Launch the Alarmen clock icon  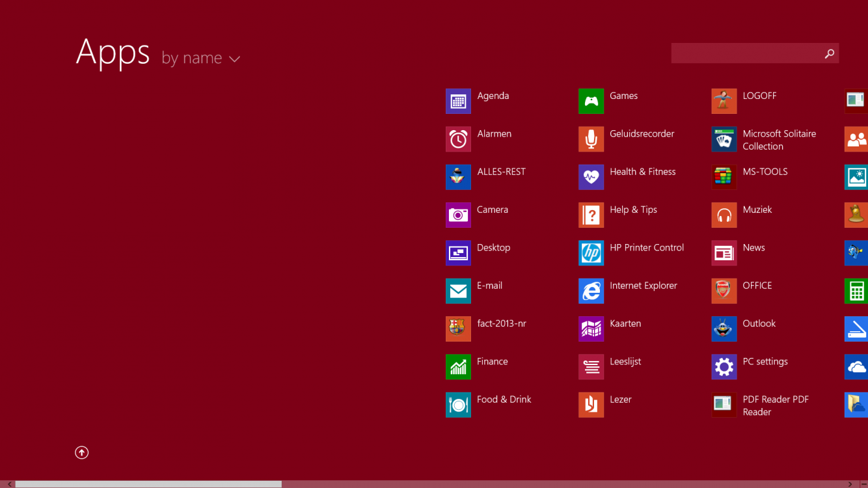coord(458,139)
